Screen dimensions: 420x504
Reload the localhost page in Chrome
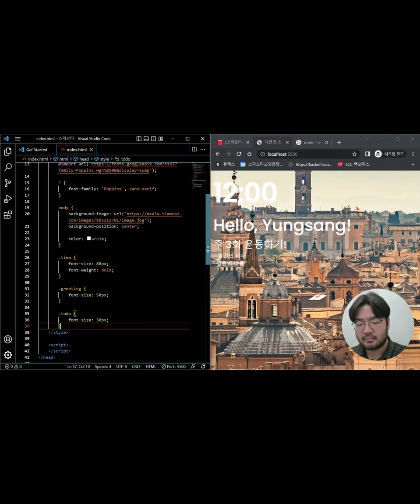239,154
